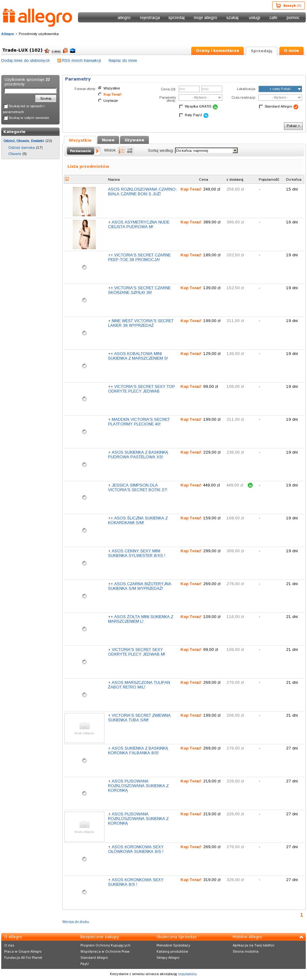The width and height of the screenshot is (307, 980).
Task: Click the blue briefcase icon beside Trade-LUX
Action: click(72, 50)
